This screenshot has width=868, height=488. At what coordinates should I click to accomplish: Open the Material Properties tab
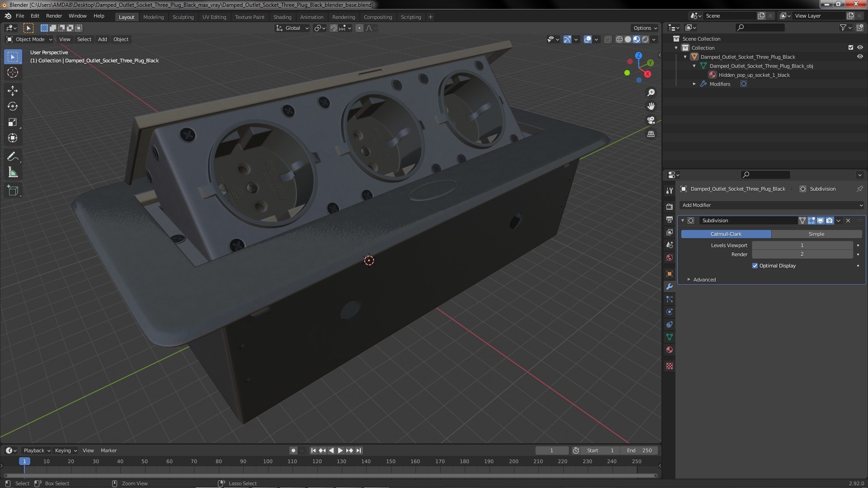pos(670,350)
